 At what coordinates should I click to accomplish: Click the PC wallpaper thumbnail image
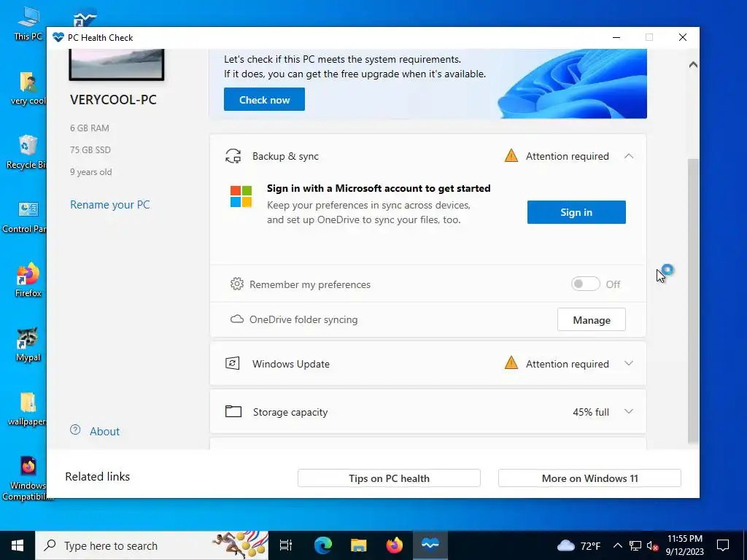click(116, 64)
